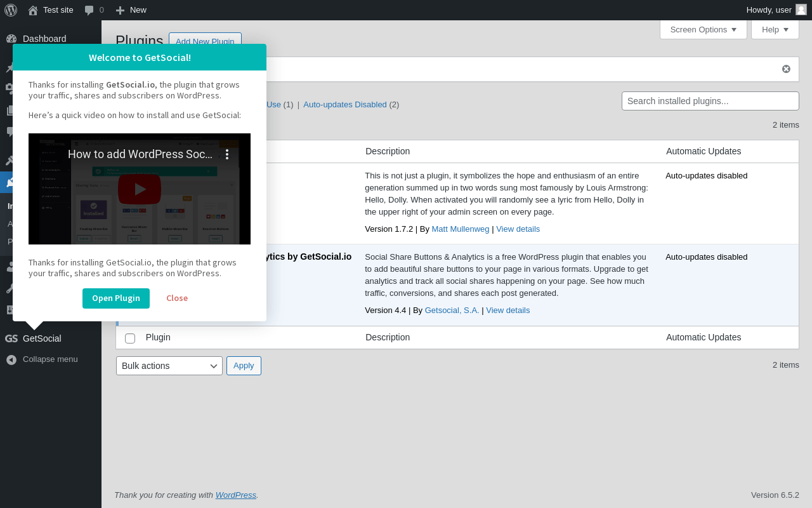Image resolution: width=812 pixels, height=508 pixels.
Task: Click the Apply bulk action button
Action: (244, 366)
